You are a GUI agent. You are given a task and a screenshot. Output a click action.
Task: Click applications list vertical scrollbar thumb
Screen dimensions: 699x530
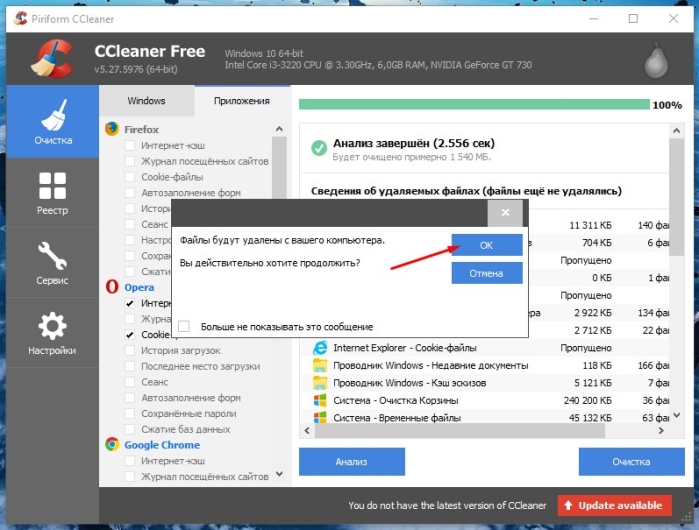point(279,167)
